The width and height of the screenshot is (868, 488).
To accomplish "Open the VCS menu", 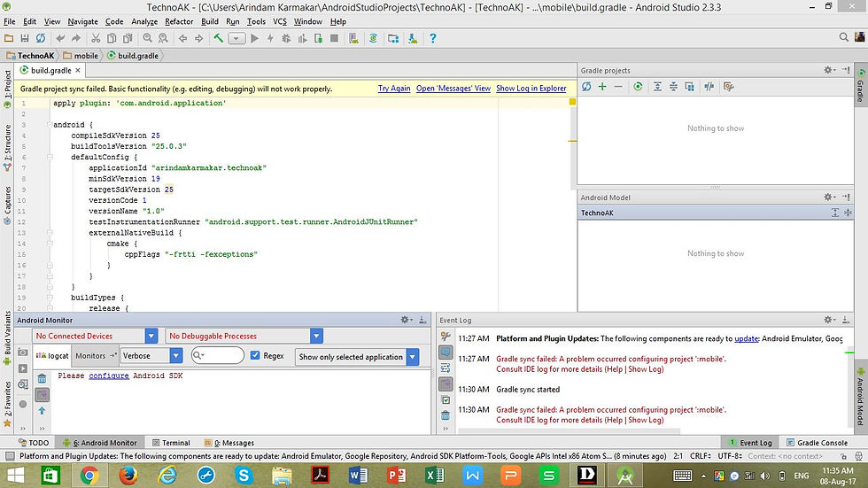I will coord(280,21).
